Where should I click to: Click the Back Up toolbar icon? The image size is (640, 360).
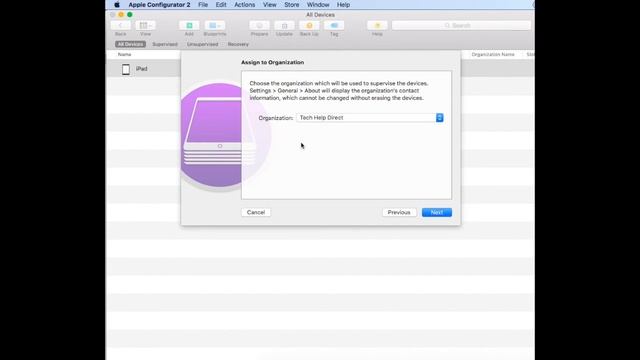click(309, 25)
